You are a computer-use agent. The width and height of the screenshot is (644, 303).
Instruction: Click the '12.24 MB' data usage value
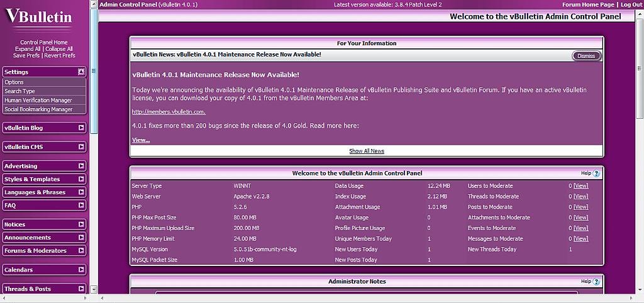tap(438, 185)
